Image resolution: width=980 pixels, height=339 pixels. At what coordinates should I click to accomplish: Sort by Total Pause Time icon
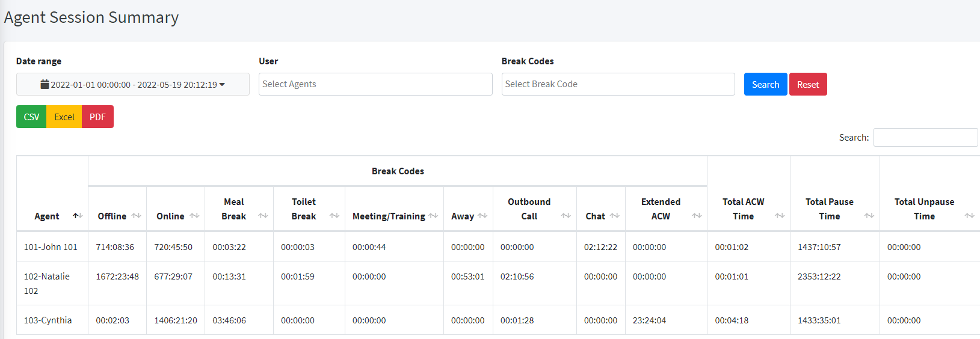click(869, 216)
